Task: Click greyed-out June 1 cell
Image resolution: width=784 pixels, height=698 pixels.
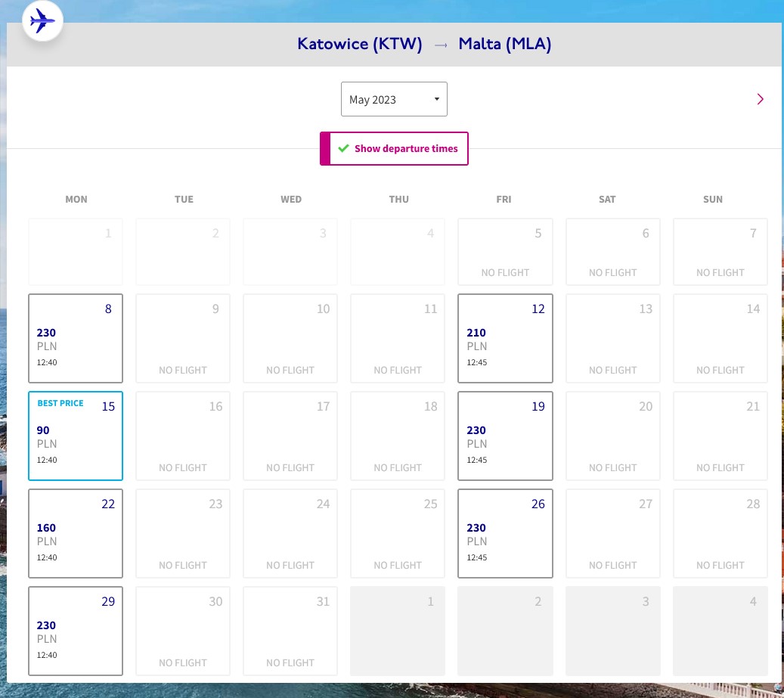Action: [398, 631]
